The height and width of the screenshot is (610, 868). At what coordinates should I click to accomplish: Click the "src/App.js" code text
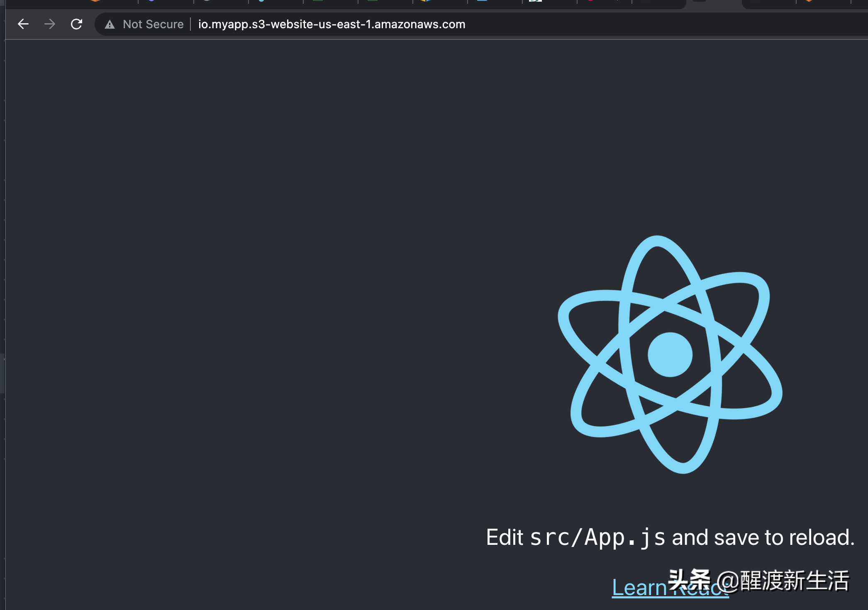[597, 537]
